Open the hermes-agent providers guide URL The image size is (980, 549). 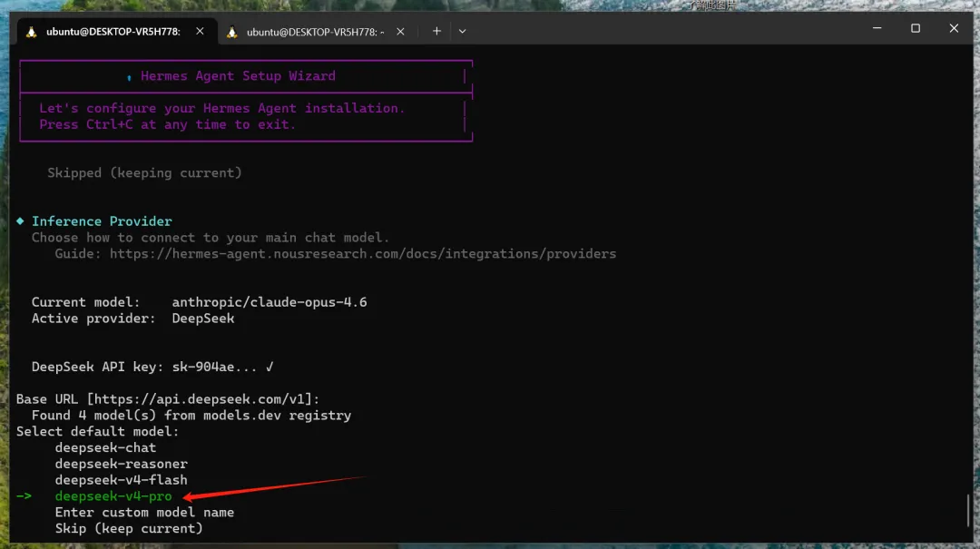(363, 254)
